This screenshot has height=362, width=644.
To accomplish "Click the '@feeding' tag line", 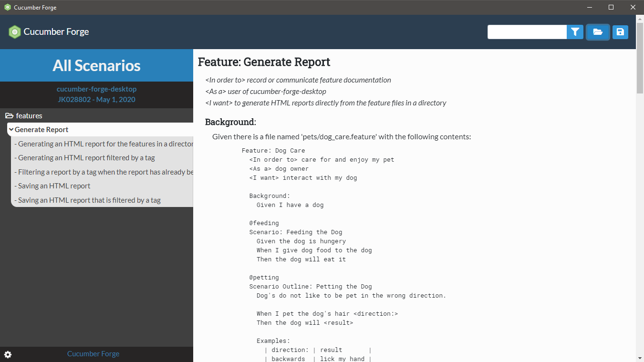I will (x=264, y=223).
